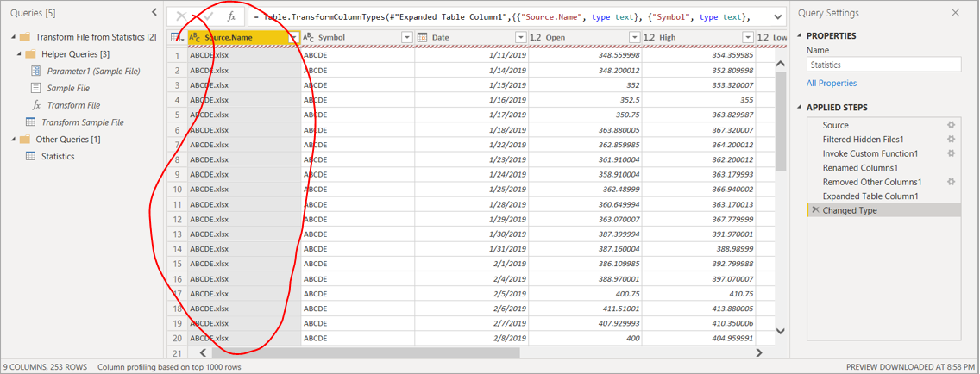Open the table menu icon at the grid corner
Screen dimensions: 980x374
tap(176, 37)
